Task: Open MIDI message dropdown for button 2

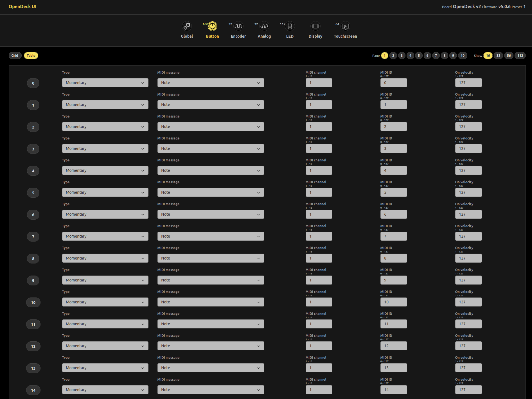Action: tap(211, 127)
